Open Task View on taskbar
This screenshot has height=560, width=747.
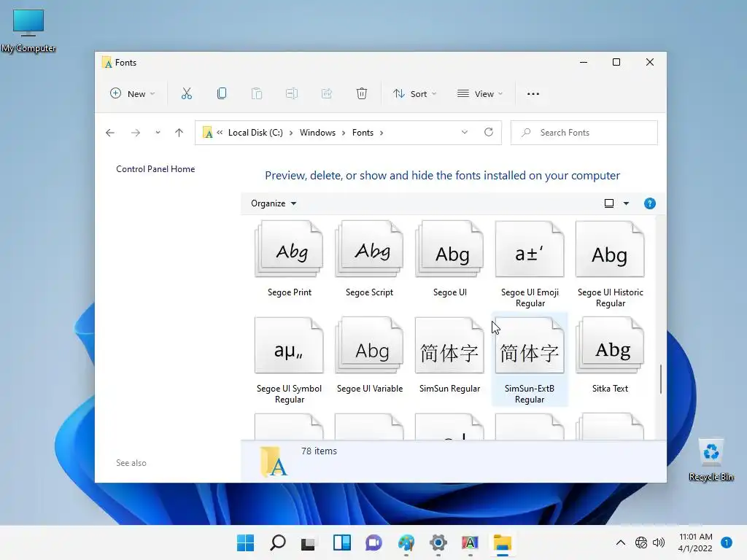pyautogui.click(x=309, y=542)
